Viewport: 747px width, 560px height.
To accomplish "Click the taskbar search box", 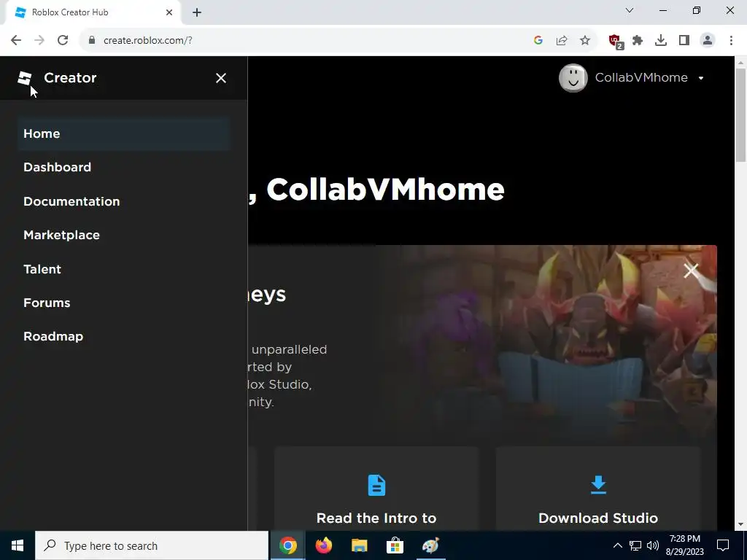I will point(152,545).
